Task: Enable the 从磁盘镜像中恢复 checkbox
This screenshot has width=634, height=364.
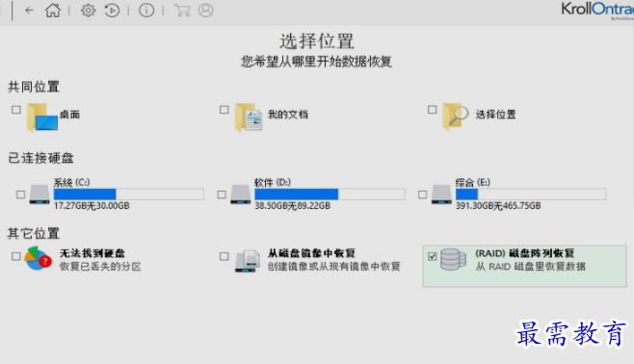Action: [x=224, y=256]
